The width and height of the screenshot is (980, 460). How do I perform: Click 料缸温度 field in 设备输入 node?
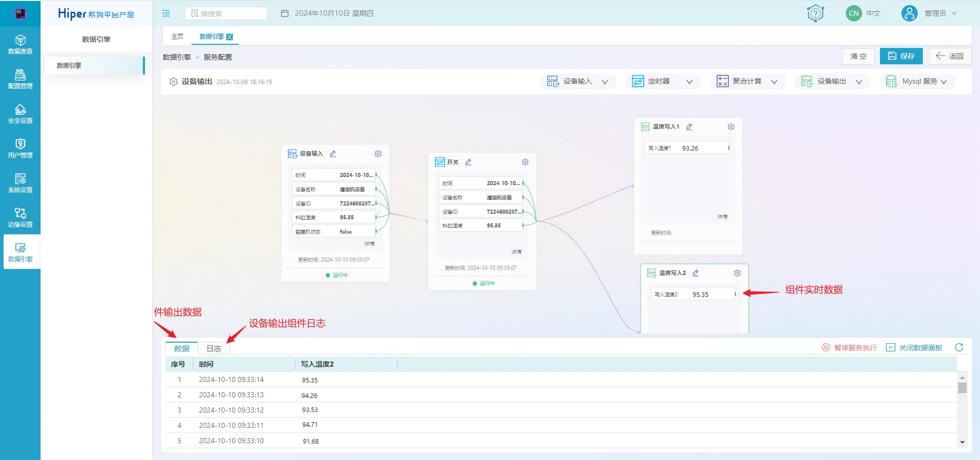click(334, 217)
